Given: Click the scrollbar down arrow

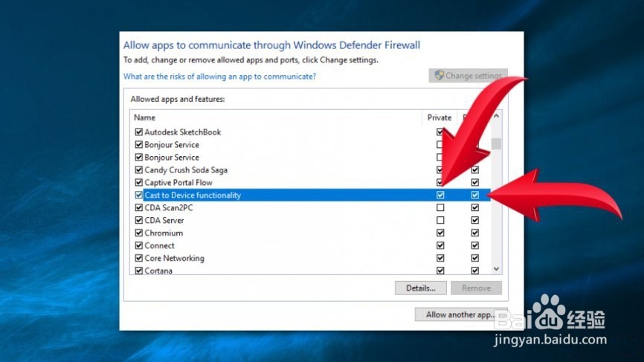Looking at the screenshot, I should pos(496,269).
